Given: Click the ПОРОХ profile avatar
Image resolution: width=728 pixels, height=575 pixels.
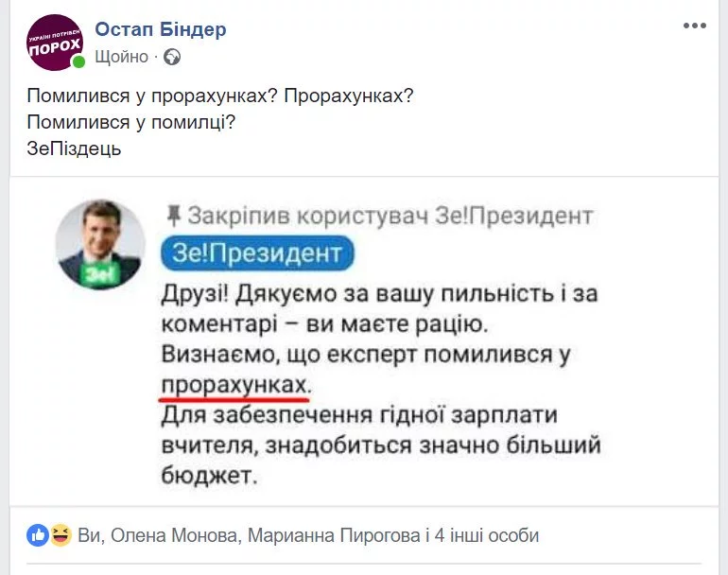Looking at the screenshot, I should coord(55,43).
